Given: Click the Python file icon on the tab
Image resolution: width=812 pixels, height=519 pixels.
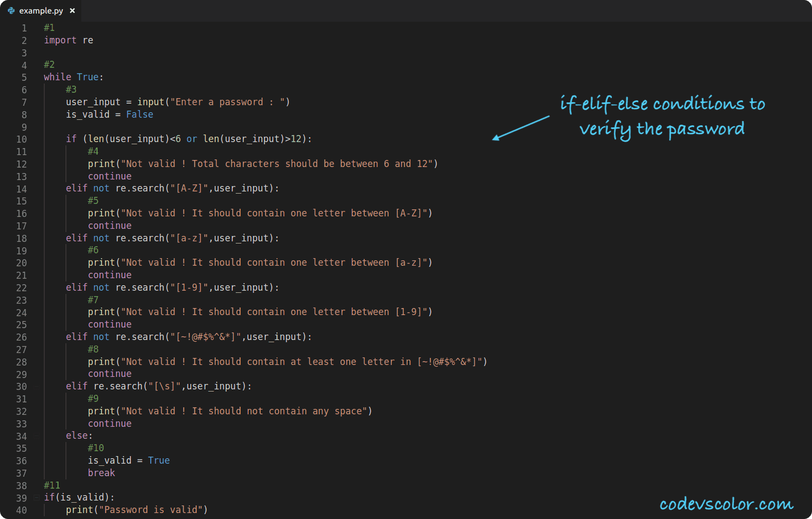Looking at the screenshot, I should pyautogui.click(x=11, y=10).
